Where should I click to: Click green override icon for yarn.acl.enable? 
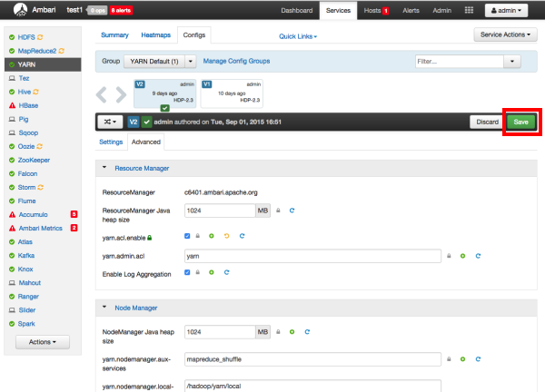tap(212, 236)
